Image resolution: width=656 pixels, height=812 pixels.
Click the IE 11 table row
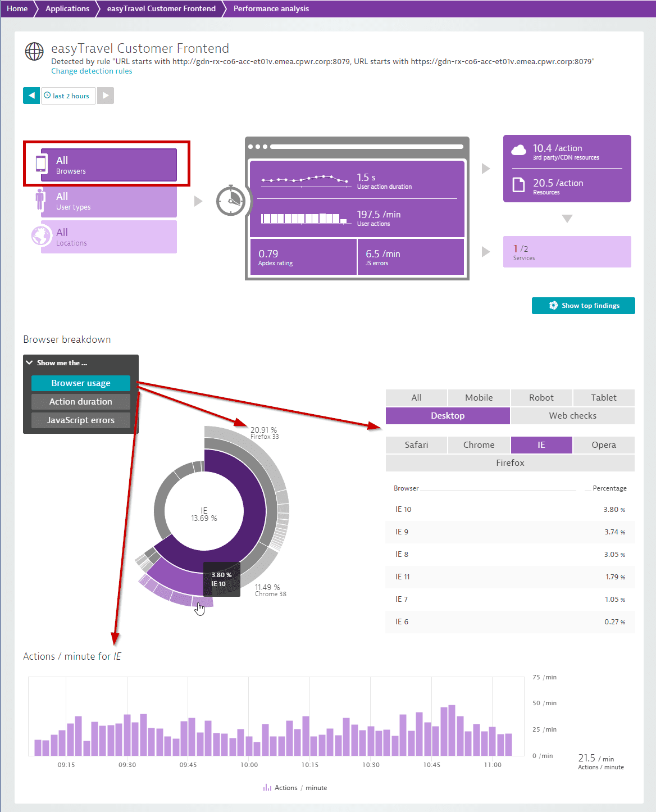(510, 577)
